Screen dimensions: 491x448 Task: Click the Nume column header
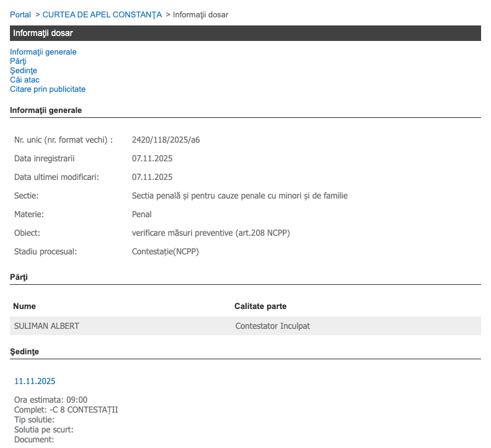pos(24,307)
